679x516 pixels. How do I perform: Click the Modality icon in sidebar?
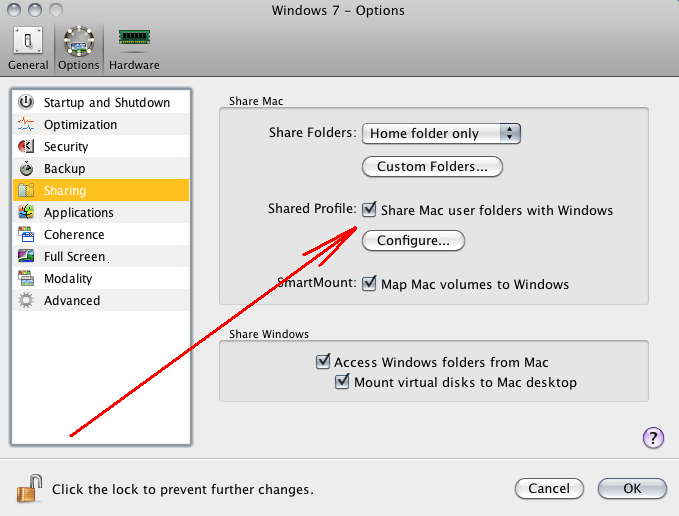[x=26, y=278]
